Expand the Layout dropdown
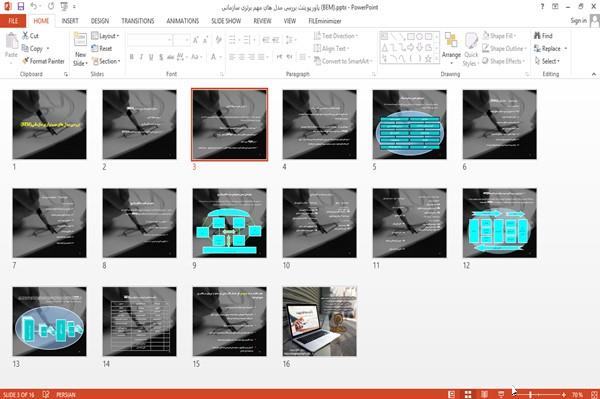The width and height of the screenshot is (600, 399). pyautogui.click(x=105, y=36)
